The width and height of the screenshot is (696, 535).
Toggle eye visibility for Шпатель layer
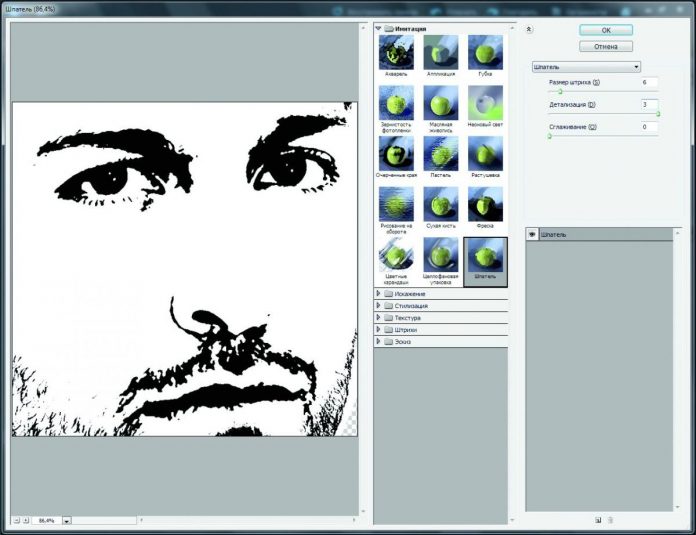(x=532, y=235)
